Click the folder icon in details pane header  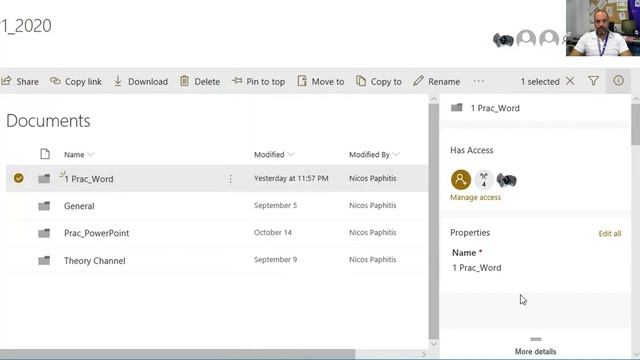(456, 108)
